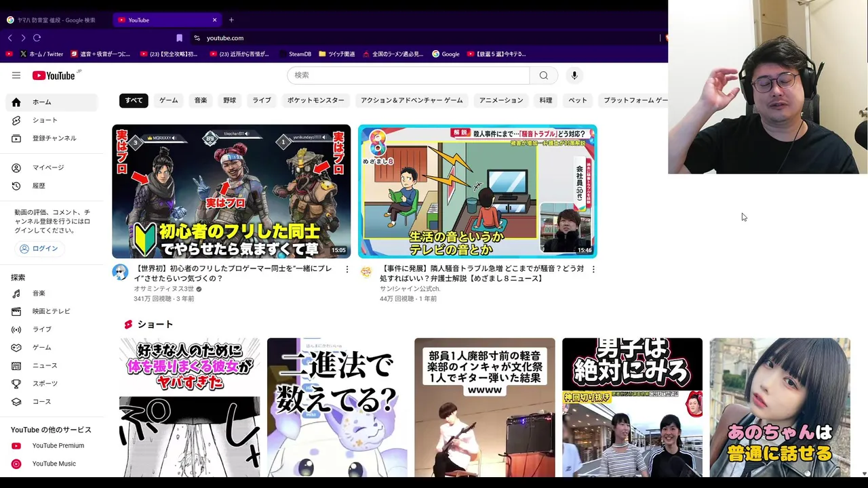The image size is (868, 488).
Task: Switch to the Google 検索 browser tab
Action: 54,20
